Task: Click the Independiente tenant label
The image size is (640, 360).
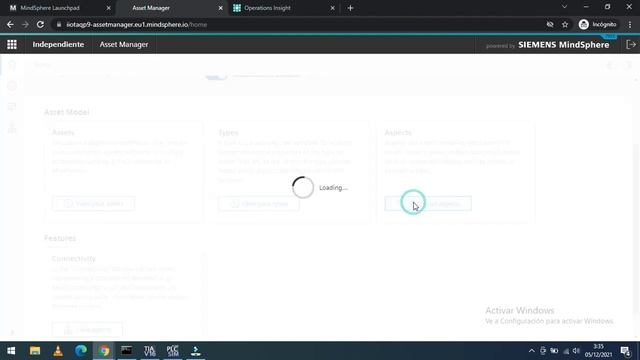Action: (x=58, y=44)
